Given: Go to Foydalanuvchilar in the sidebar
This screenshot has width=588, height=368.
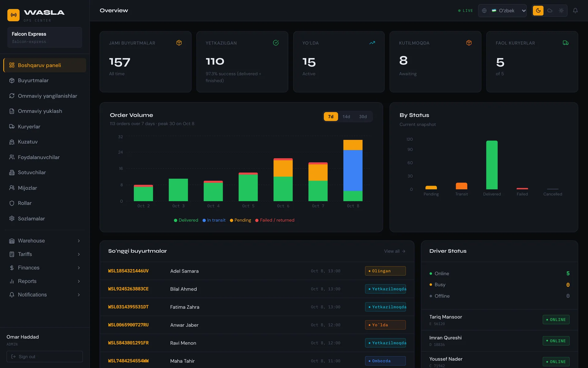Looking at the screenshot, I should point(45,157).
